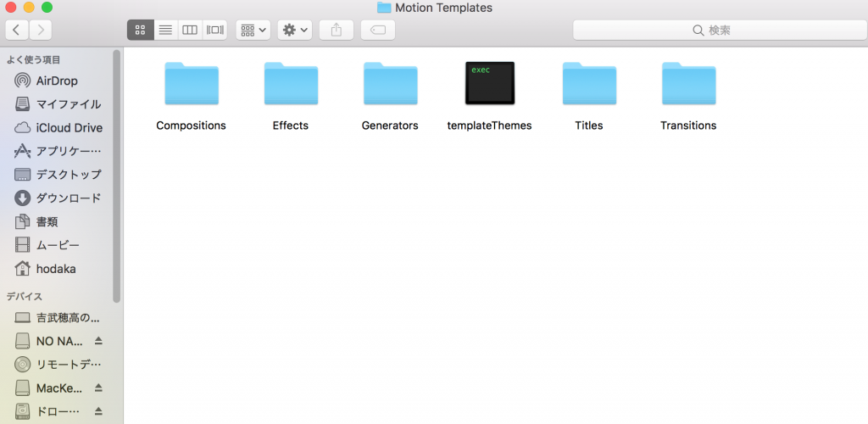This screenshot has width=868, height=424.
Task: Open iCloud Drive from the sidebar
Action: pyautogui.click(x=60, y=128)
